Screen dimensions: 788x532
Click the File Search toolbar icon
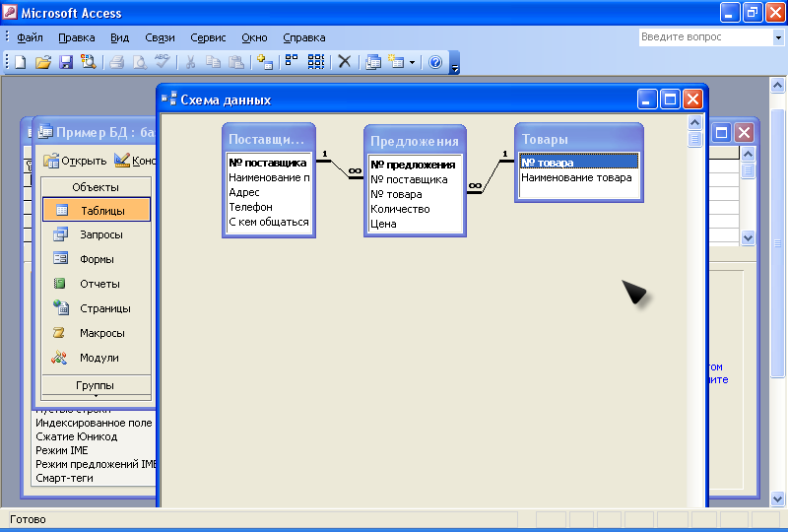[x=89, y=62]
